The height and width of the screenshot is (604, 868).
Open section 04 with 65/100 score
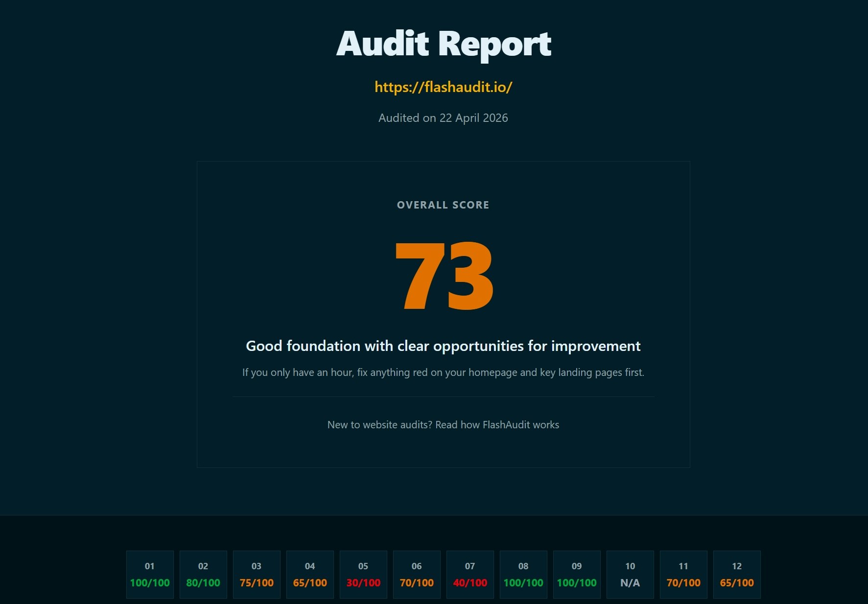pyautogui.click(x=310, y=574)
